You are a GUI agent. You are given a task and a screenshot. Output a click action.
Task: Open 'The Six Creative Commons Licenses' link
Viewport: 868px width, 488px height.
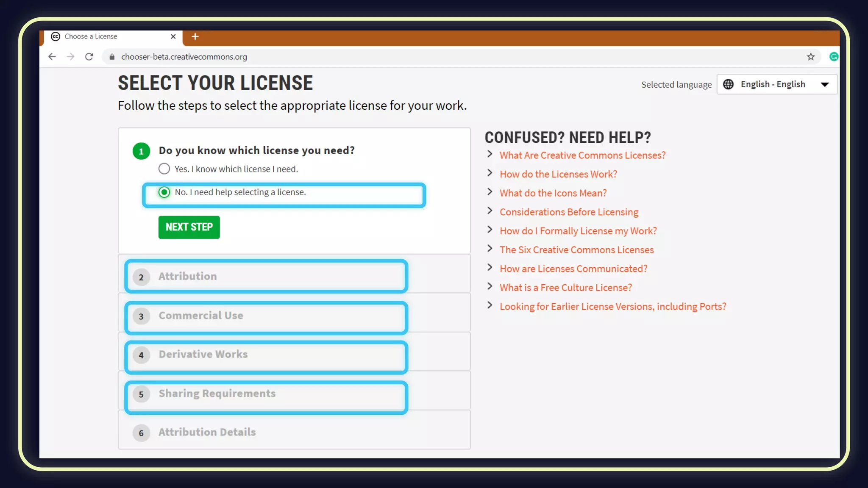point(576,250)
